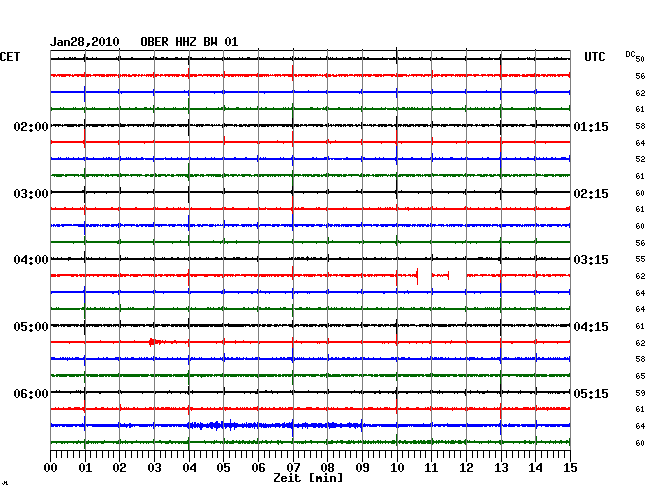
Task: Click minute label 05 on the time axis
Action: tap(223, 467)
